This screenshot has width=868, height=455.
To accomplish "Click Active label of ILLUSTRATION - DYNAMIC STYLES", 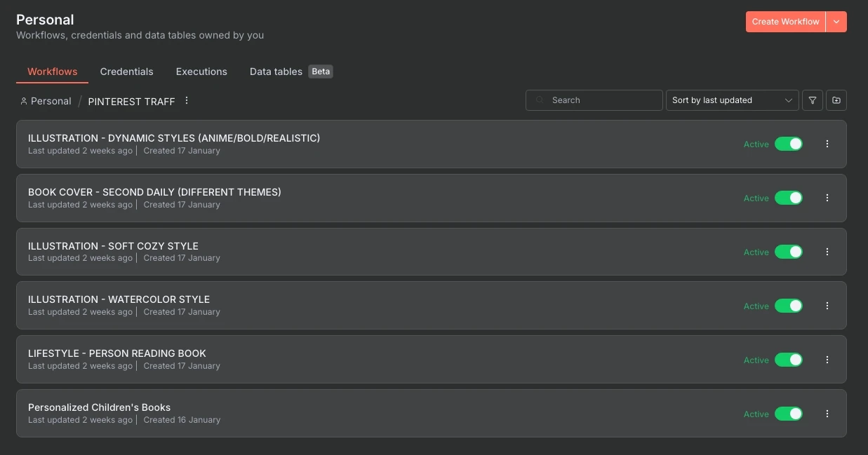I will 756,144.
